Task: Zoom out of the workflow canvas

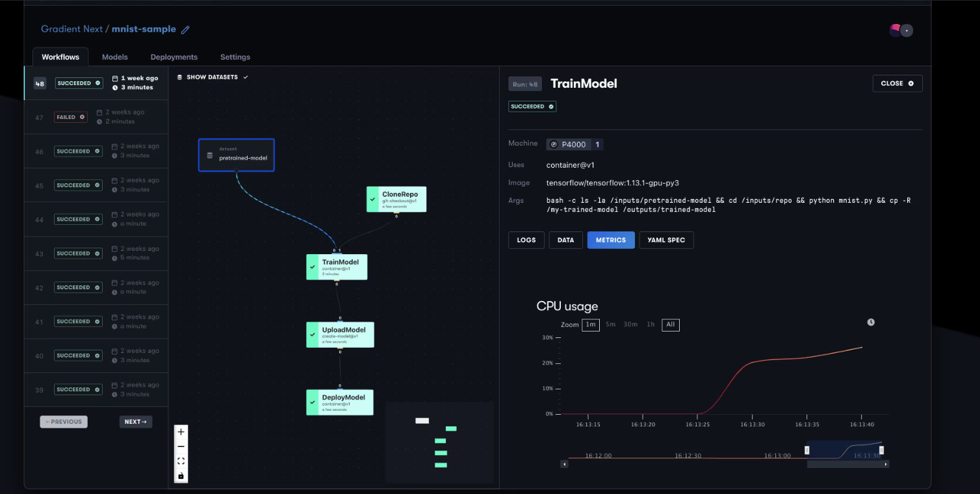Action: [x=181, y=447]
